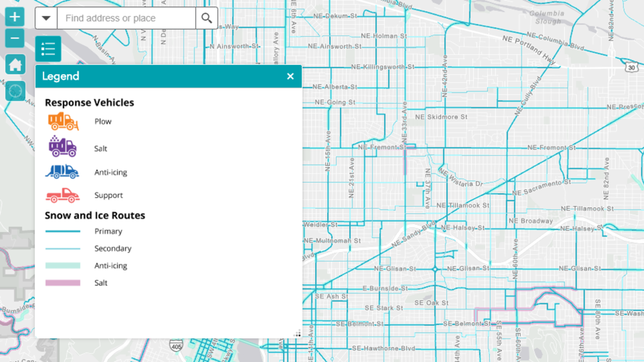The width and height of the screenshot is (644, 362).
Task: Run search with the magnifier icon
Action: (x=207, y=18)
